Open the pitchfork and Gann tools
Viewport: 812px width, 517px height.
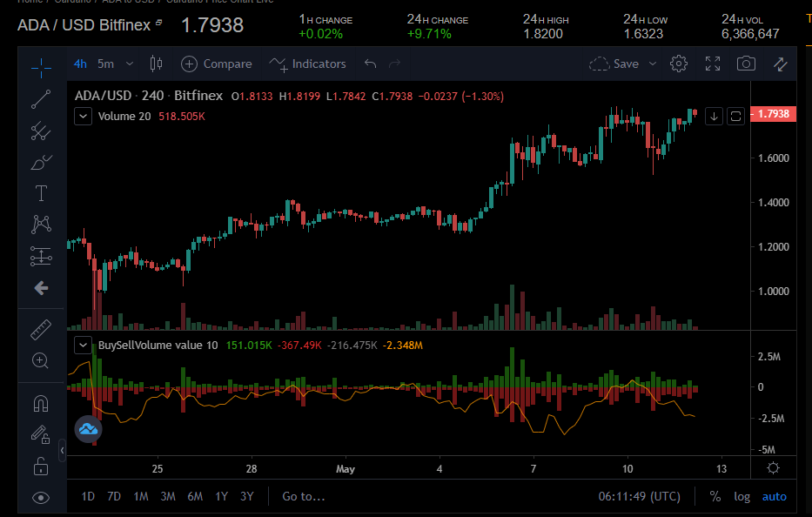coord(41,131)
